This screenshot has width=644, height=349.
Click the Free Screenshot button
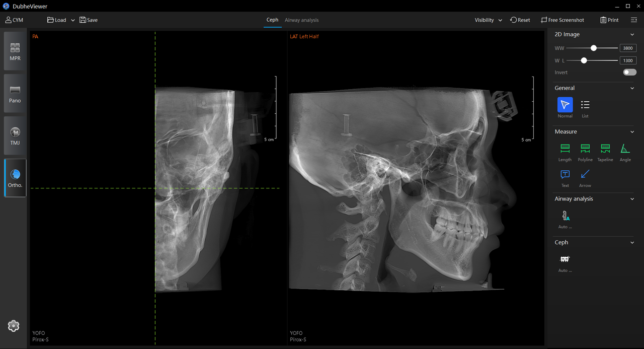click(x=562, y=20)
